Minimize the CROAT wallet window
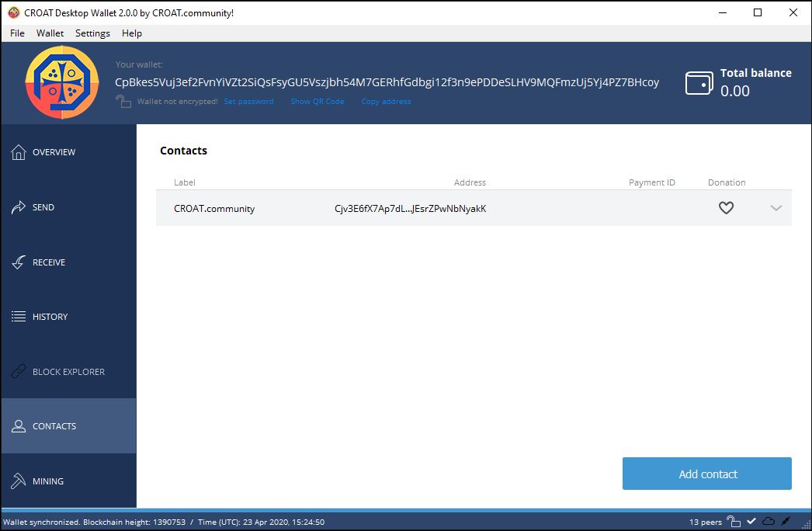Image resolution: width=812 pixels, height=531 pixels. click(723, 13)
